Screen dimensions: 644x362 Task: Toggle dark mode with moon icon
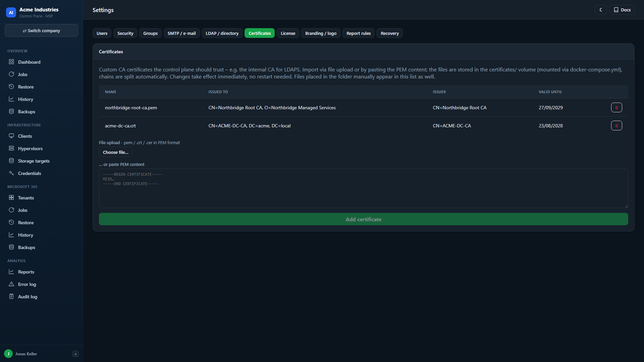[x=601, y=10]
